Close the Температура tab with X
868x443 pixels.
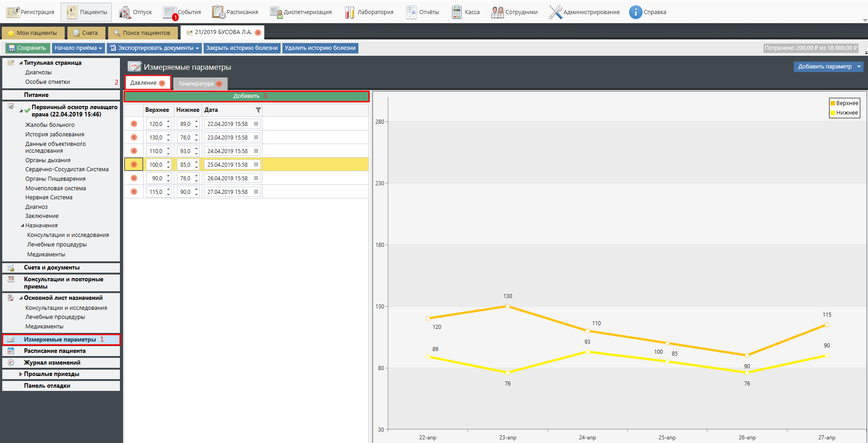coord(219,84)
